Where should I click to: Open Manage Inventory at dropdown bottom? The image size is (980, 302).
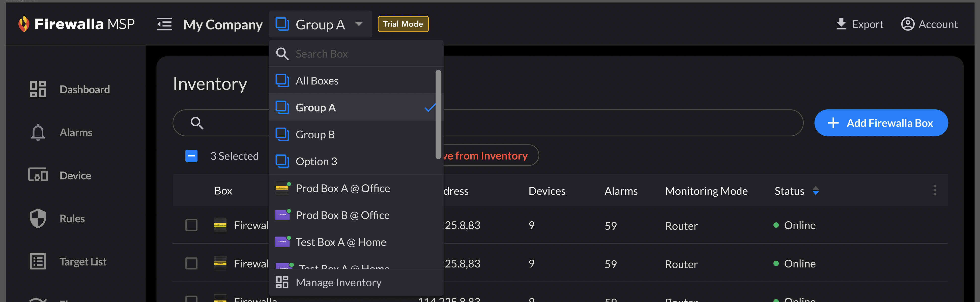[x=356, y=282]
